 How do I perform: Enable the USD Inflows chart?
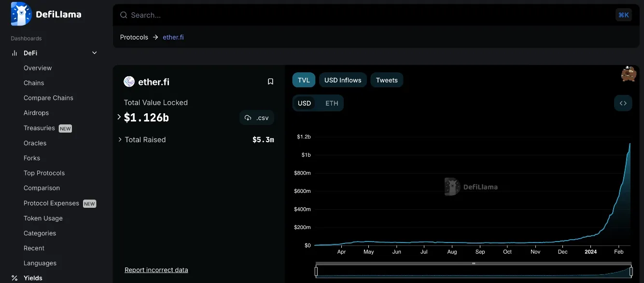tap(343, 80)
